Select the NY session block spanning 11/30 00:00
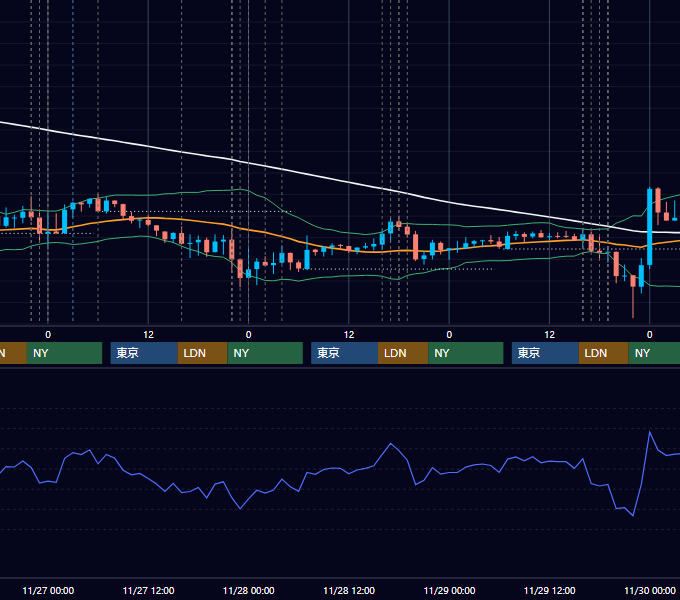 (654, 353)
